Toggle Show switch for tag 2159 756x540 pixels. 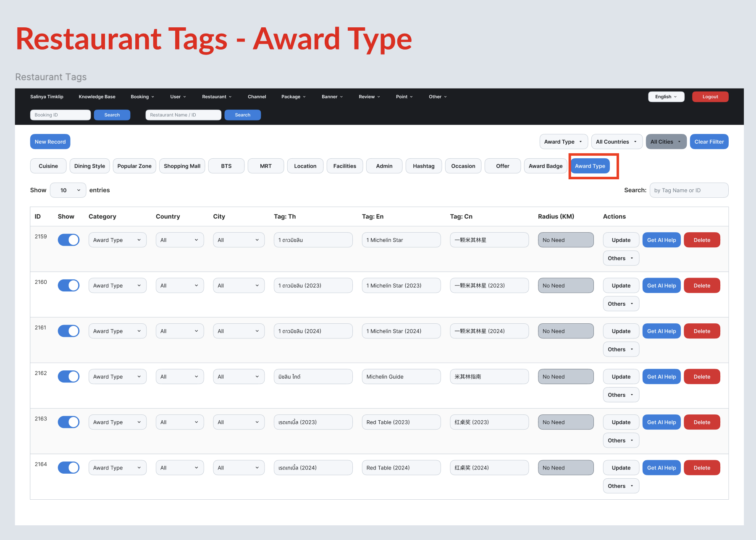pos(68,240)
